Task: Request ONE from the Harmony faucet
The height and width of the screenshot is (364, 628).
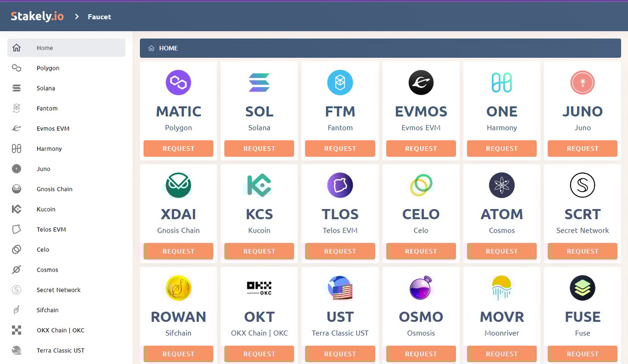Action: [x=502, y=148]
